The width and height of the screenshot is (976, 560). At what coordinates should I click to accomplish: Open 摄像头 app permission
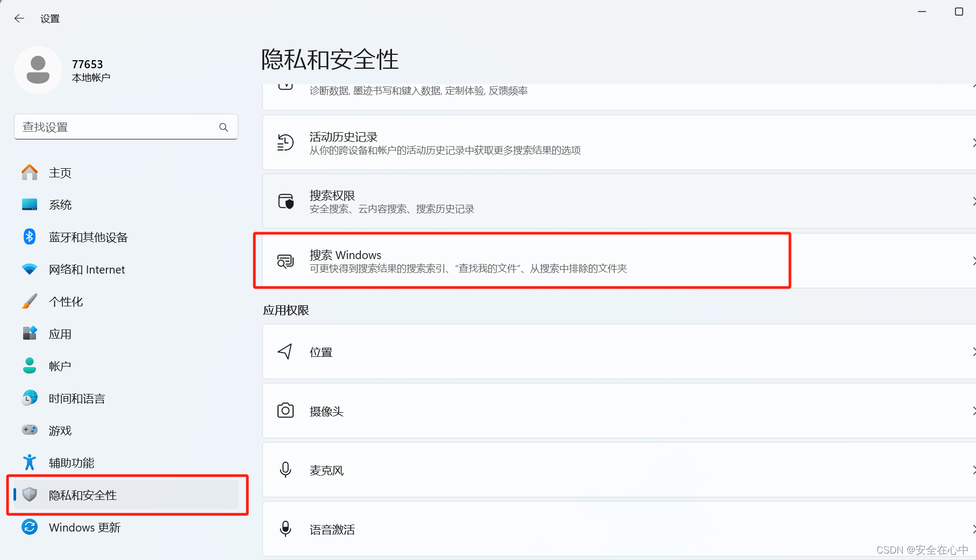pyautogui.click(x=619, y=411)
